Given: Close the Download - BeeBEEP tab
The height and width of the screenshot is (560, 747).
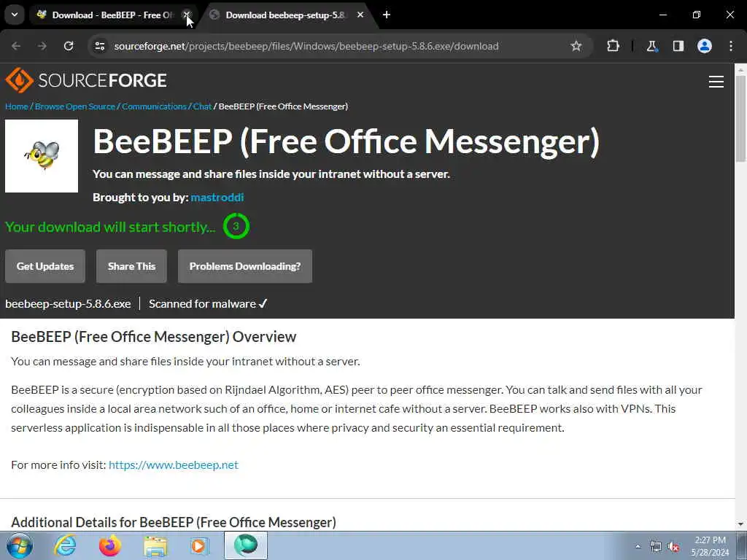Looking at the screenshot, I should (x=187, y=15).
